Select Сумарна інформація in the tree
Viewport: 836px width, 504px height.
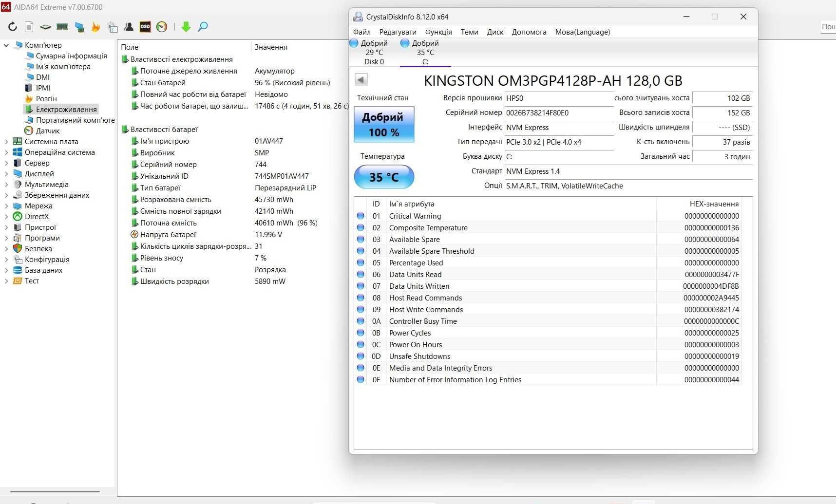coord(71,56)
